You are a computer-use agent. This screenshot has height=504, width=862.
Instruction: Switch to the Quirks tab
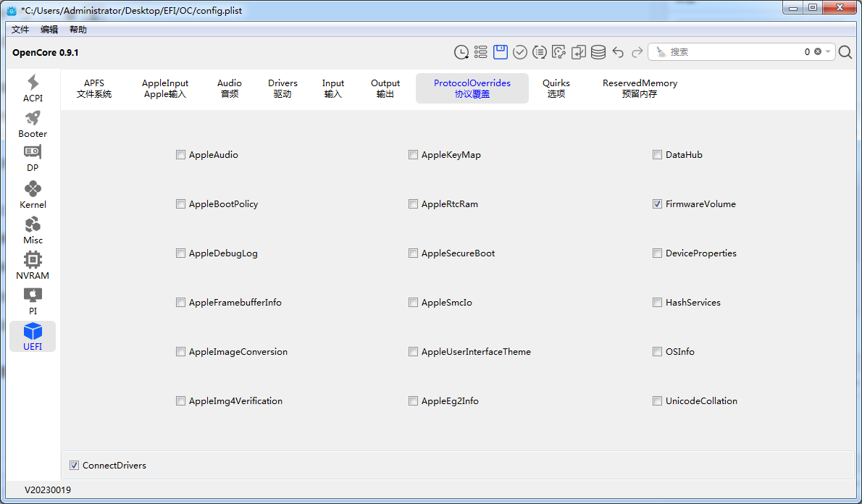click(x=556, y=88)
